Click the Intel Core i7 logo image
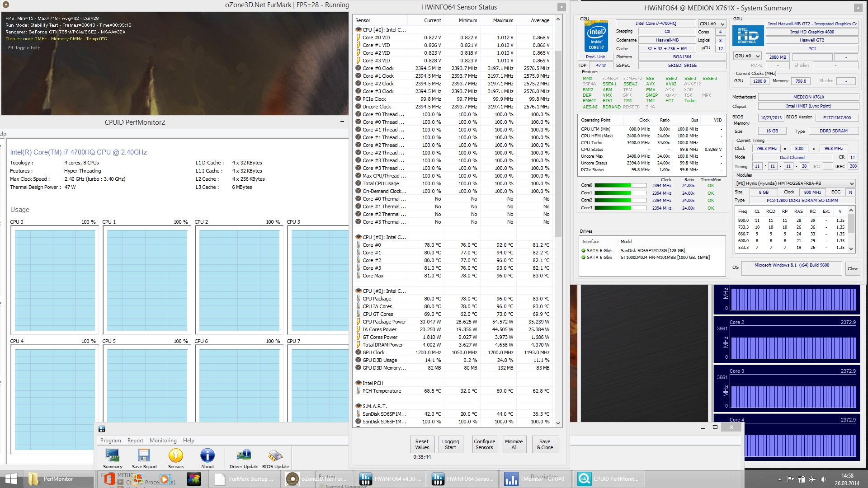Viewport: 868px width, 488px height. coord(596,36)
